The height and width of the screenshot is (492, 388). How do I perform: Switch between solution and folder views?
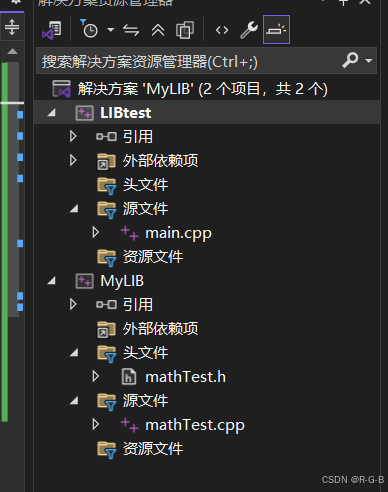52,30
